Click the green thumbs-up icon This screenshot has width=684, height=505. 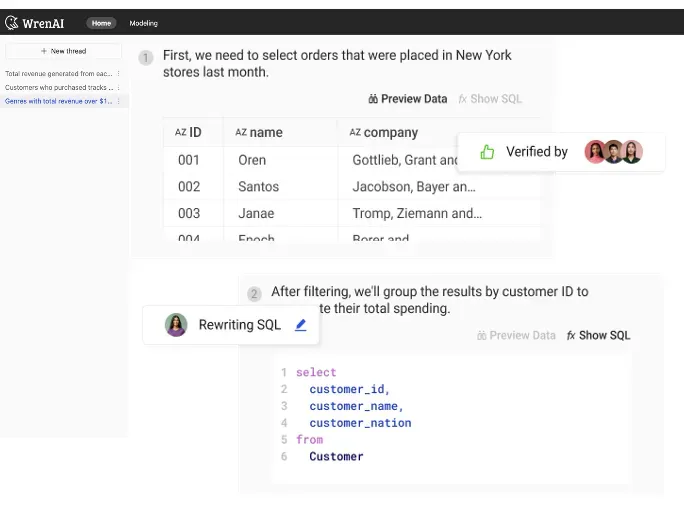487,152
